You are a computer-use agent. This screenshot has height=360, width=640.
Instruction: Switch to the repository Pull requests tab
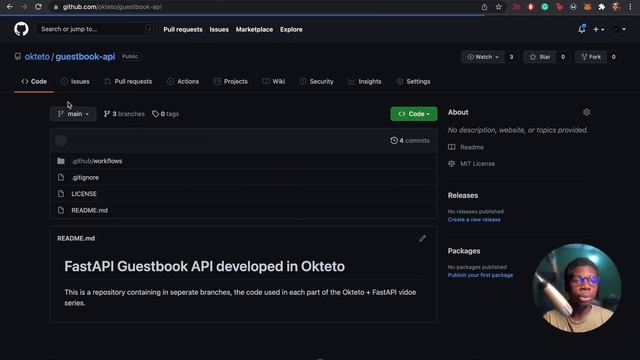(128, 82)
